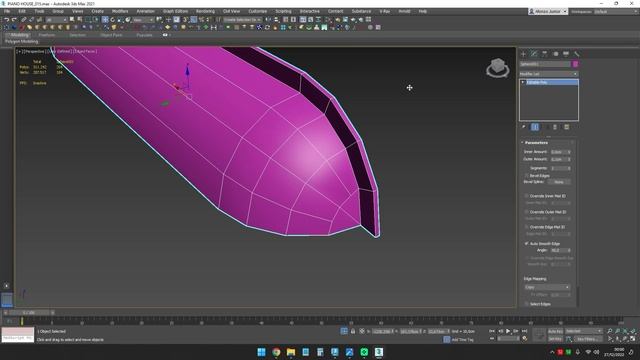Open File Explorer from taskbar
This screenshot has height=360, width=640.
pyautogui.click(x=291, y=352)
